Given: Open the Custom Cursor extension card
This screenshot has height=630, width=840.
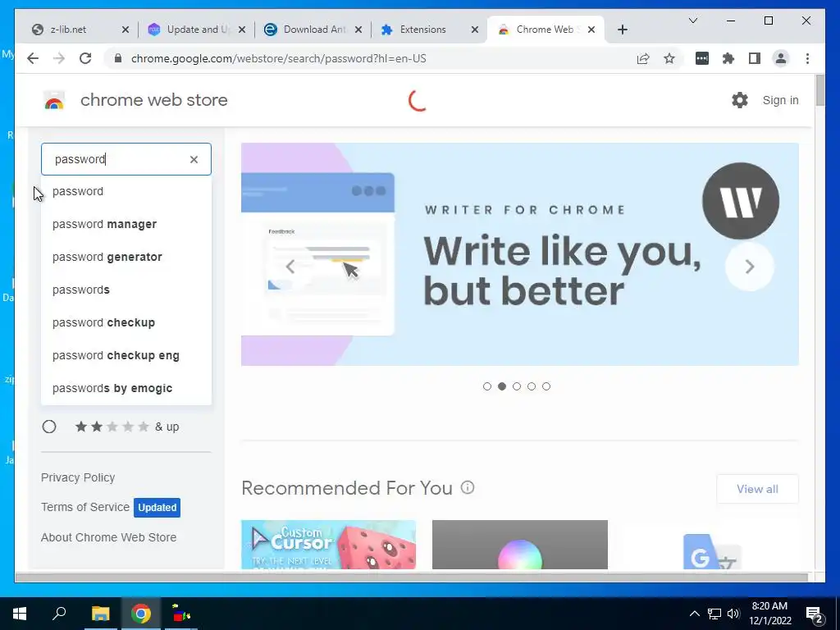Looking at the screenshot, I should tap(328, 545).
